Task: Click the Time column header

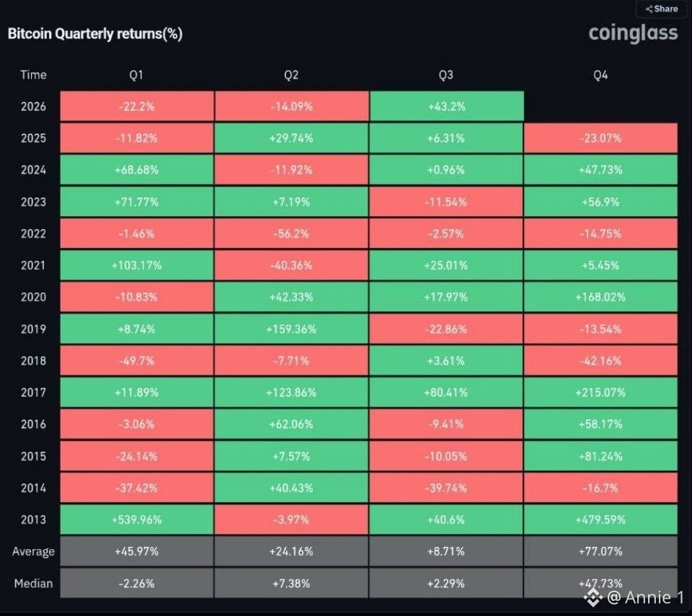Action: [x=33, y=75]
